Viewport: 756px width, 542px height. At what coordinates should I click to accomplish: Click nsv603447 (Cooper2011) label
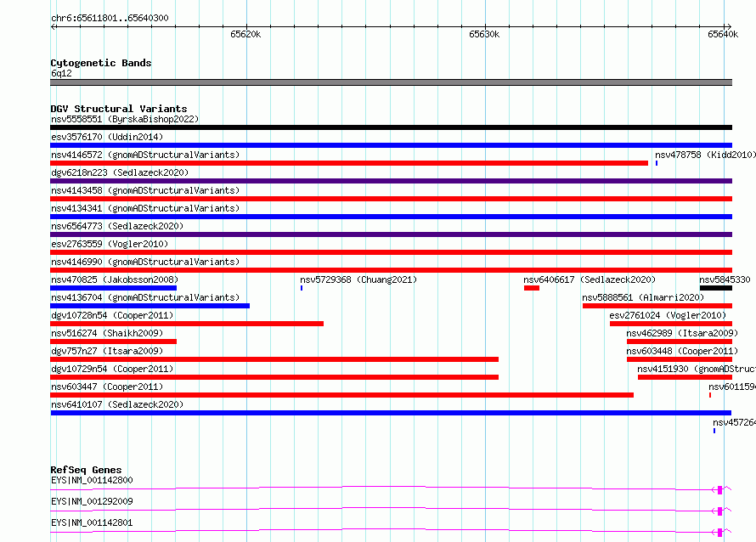(x=107, y=387)
